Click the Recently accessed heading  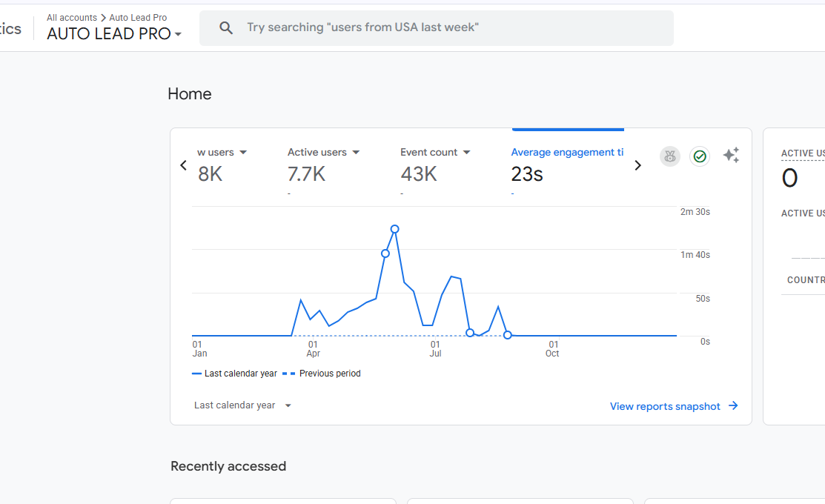[228, 466]
